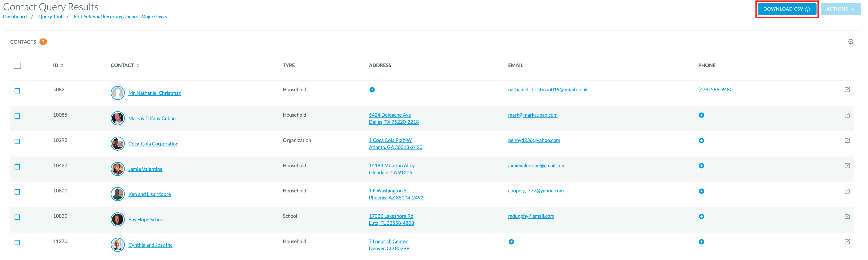Open Mr. Nathaniel Christman contact
The width and height of the screenshot is (868, 260).
tap(155, 93)
